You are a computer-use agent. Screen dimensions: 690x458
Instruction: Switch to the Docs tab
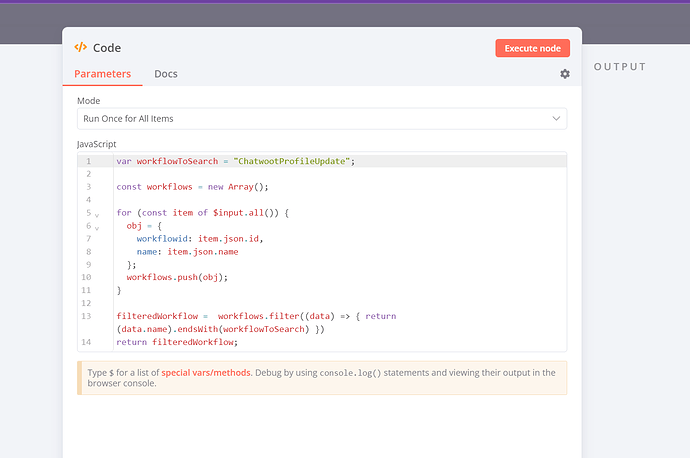click(x=166, y=74)
